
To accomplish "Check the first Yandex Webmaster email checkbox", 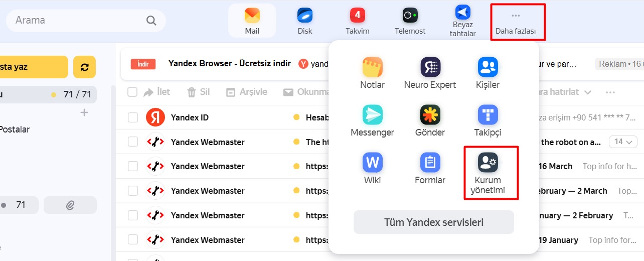I will tap(133, 142).
